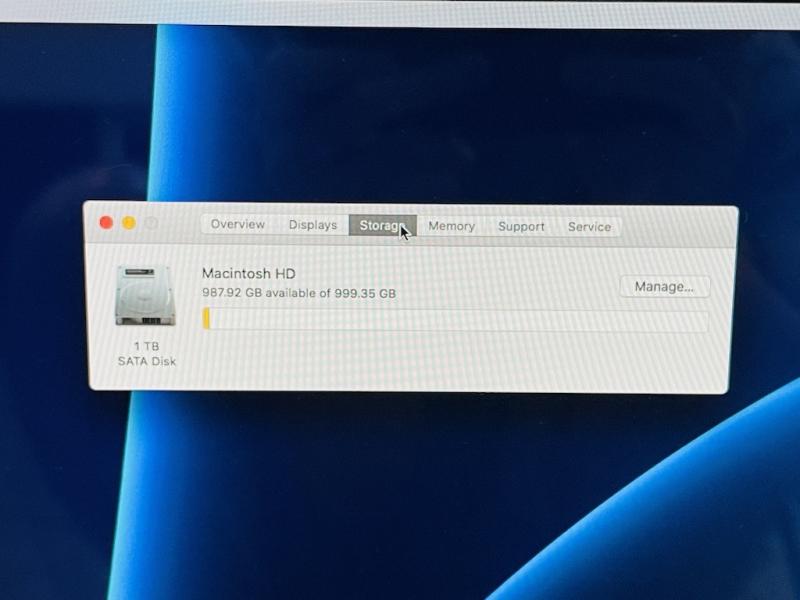Click the 987.92 GB available text
The width and height of the screenshot is (800, 600).
299,293
